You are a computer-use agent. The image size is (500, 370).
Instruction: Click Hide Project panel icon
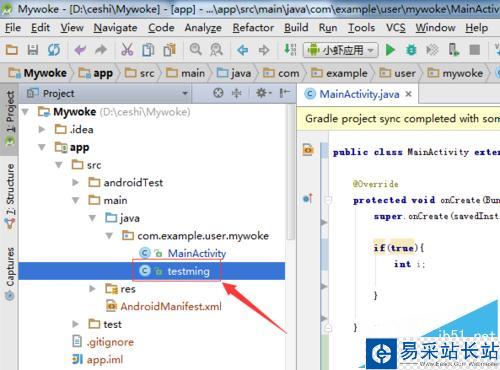[x=284, y=93]
